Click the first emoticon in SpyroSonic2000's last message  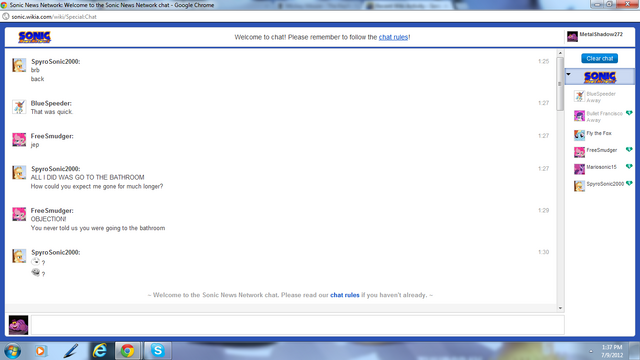[x=36, y=262]
